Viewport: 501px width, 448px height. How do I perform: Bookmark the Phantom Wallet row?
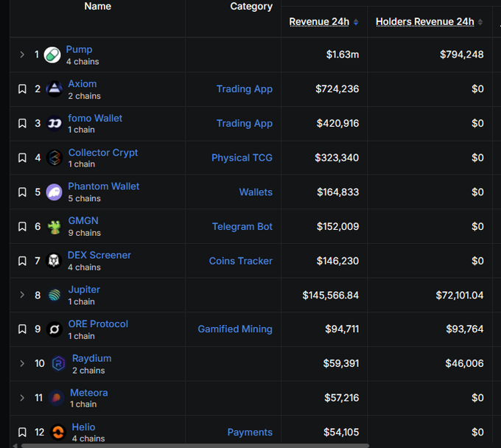(x=22, y=192)
